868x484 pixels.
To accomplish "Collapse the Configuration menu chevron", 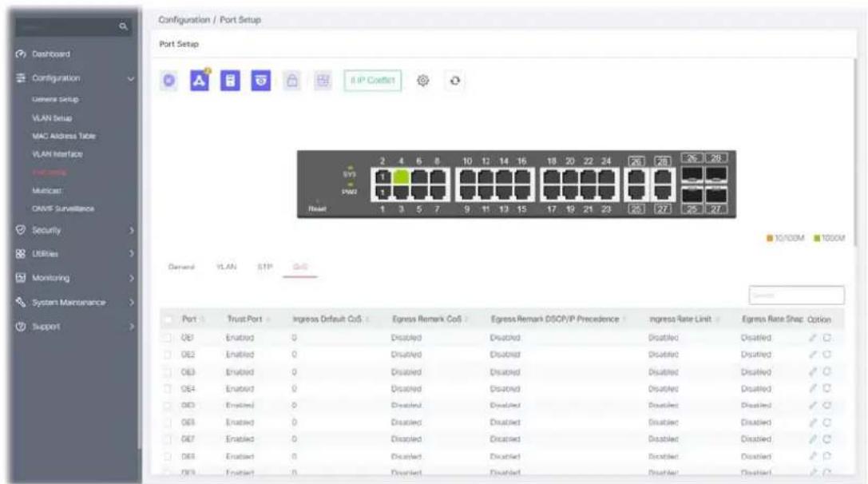I will click(131, 78).
